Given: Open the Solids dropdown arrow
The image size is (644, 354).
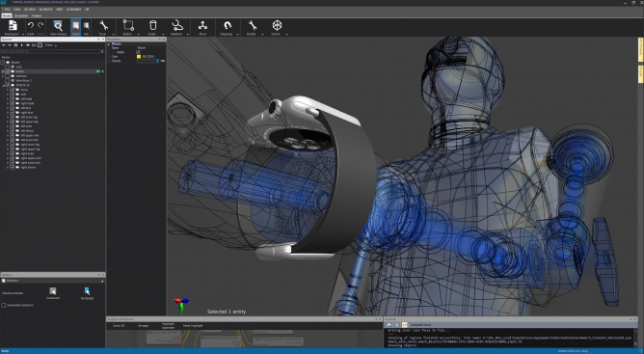Looking at the screenshot, I should pyautogui.click(x=163, y=34).
